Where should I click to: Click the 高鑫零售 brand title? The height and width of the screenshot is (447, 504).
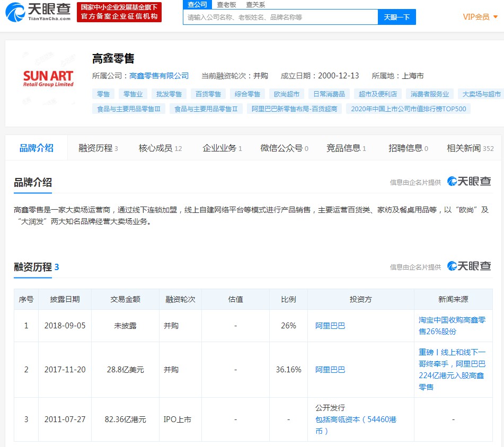click(x=113, y=58)
